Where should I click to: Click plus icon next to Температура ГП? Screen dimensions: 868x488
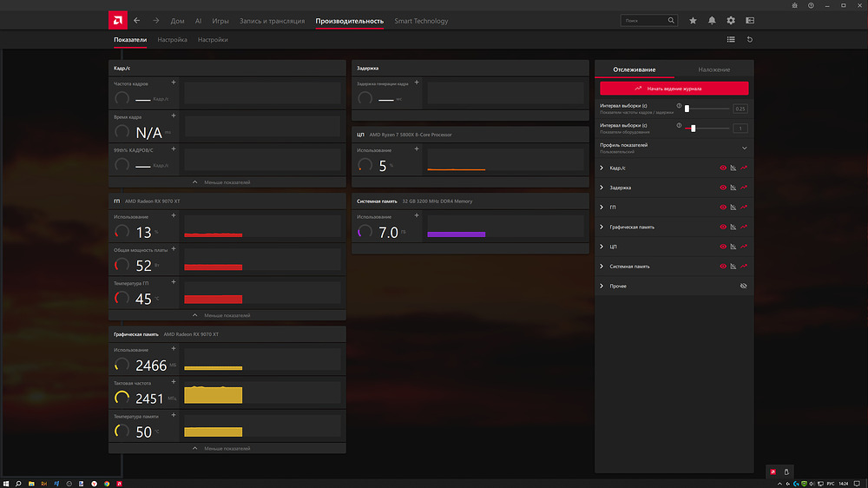[174, 282]
